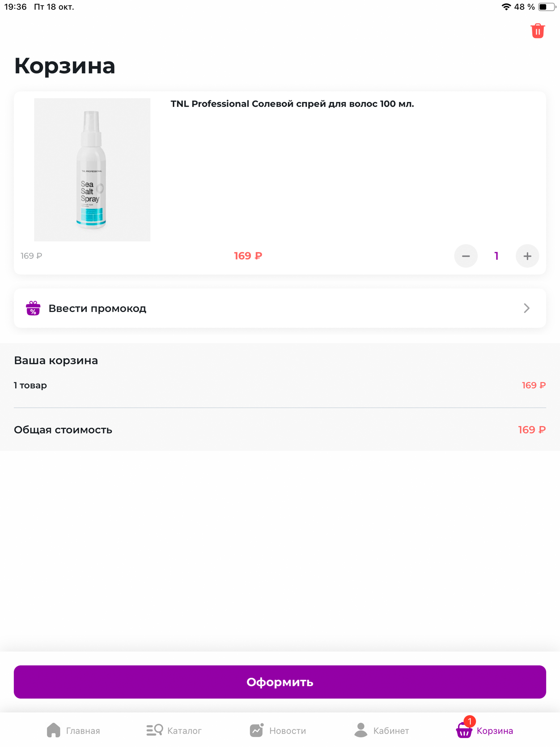Select the Новости chart icon
Screen dimensions: 560x747
pos(257,730)
